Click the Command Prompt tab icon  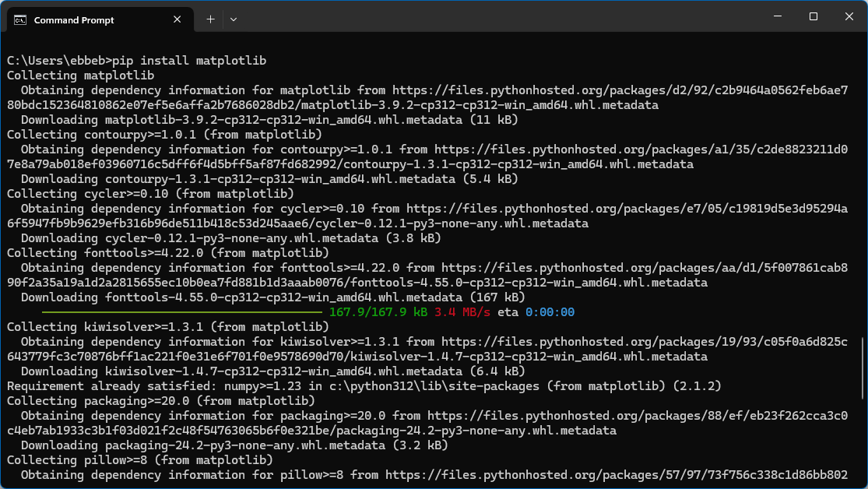[x=20, y=20]
